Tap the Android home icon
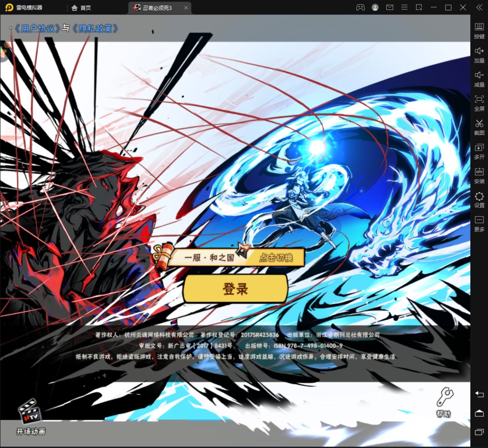The height and width of the screenshot is (448, 488). tap(479, 413)
